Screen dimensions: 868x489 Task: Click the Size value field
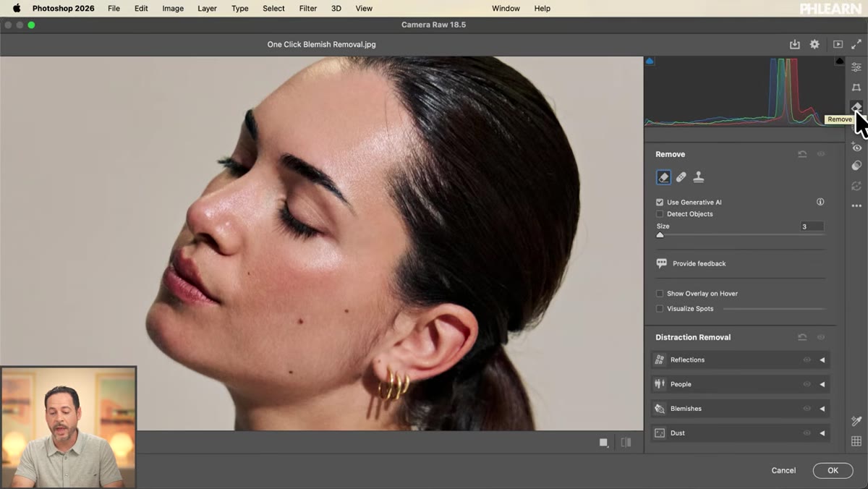tap(812, 226)
